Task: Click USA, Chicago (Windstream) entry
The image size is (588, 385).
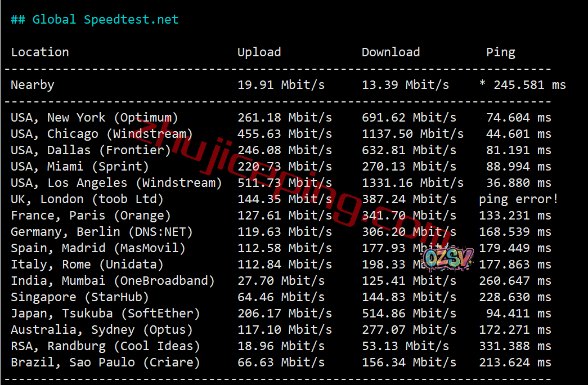Action: tap(102, 134)
